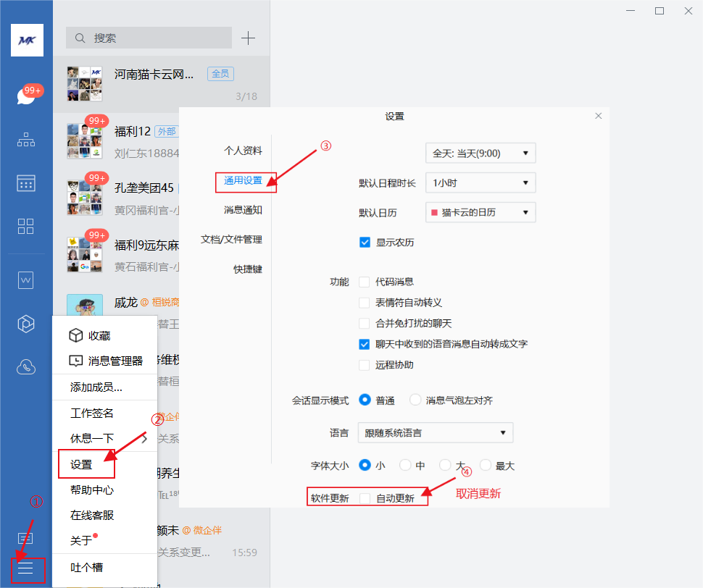
Task: Open the 语言 跟随系统语言 dropdown
Action: (x=436, y=432)
